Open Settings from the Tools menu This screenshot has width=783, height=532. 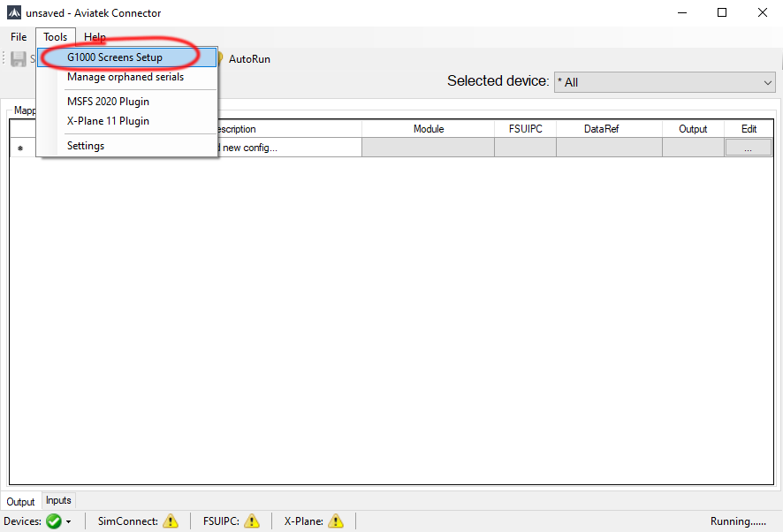(x=86, y=146)
